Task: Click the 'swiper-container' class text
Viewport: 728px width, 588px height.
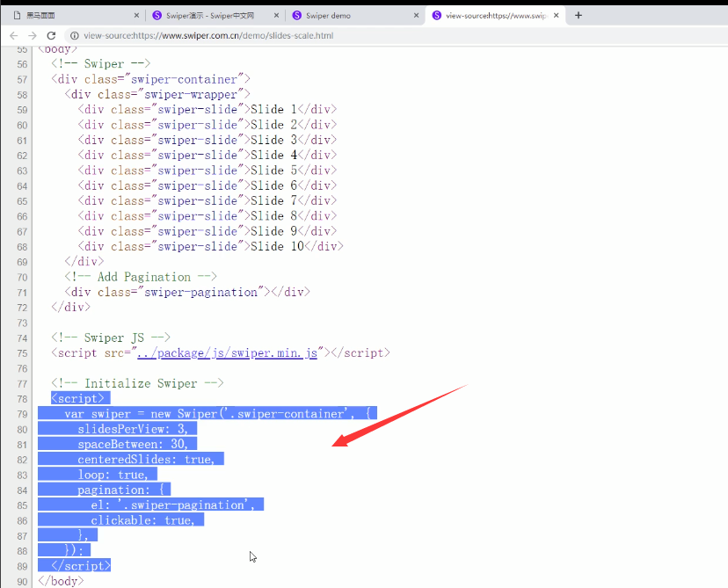Action: coord(185,79)
